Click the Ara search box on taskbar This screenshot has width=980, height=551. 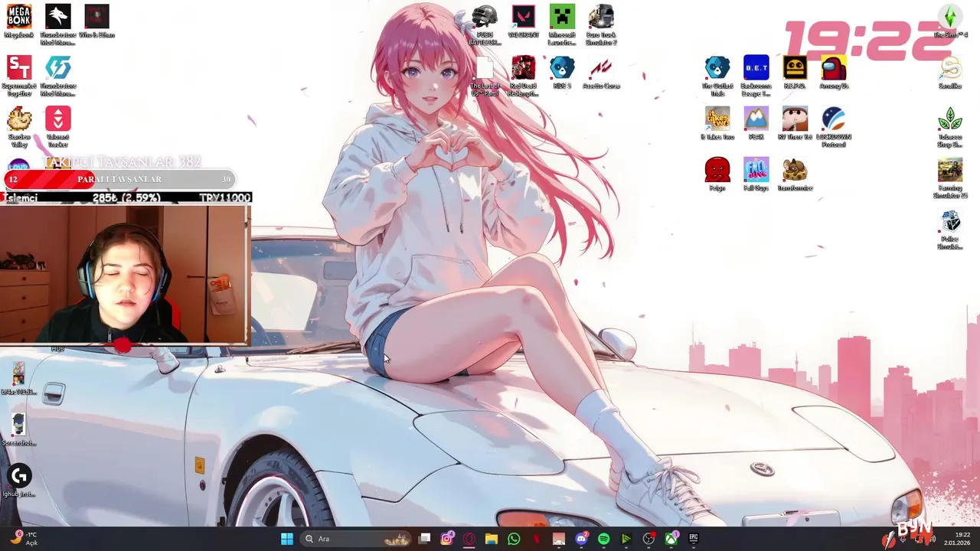click(x=356, y=539)
